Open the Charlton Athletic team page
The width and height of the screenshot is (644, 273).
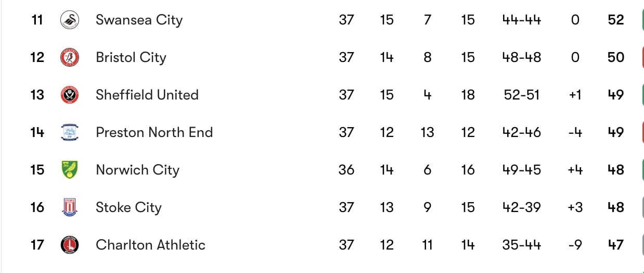tap(151, 245)
